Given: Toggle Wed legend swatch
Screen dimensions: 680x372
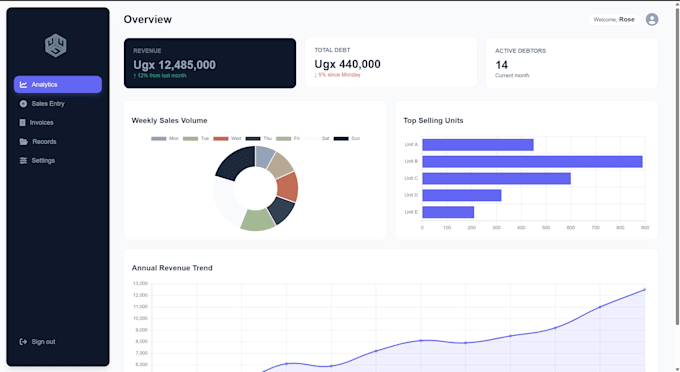Looking at the screenshot, I should tap(221, 139).
